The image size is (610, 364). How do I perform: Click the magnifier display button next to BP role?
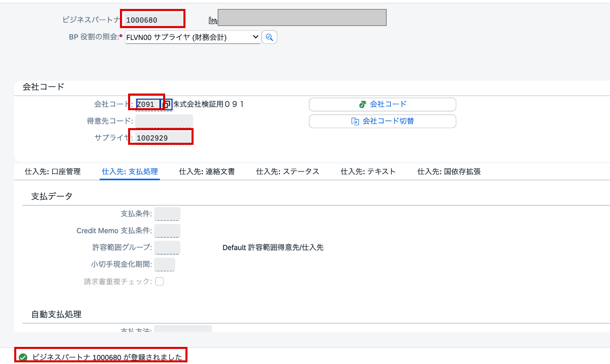[x=269, y=37]
